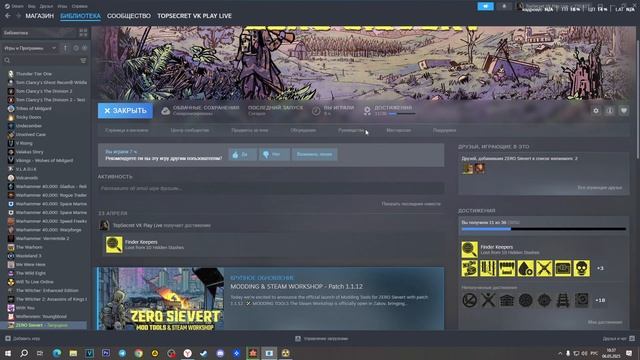Open the downloads manager at the bottom bar

pyautogui.click(x=322, y=339)
